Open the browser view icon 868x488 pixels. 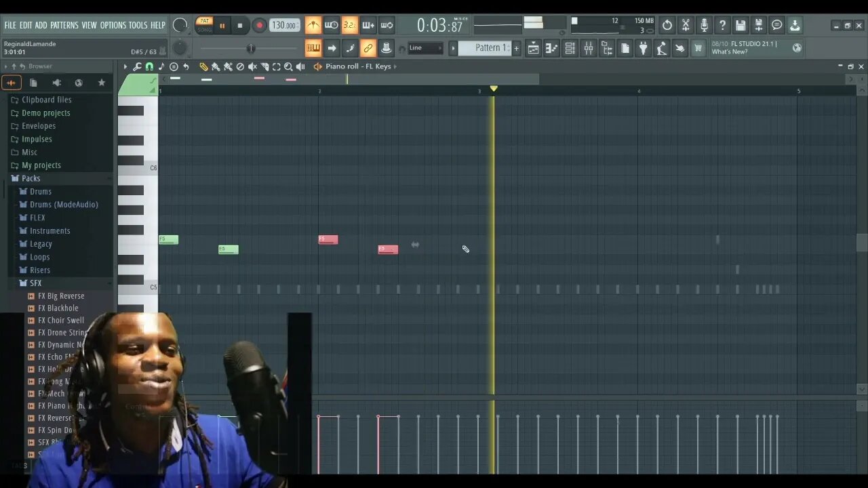(606, 48)
